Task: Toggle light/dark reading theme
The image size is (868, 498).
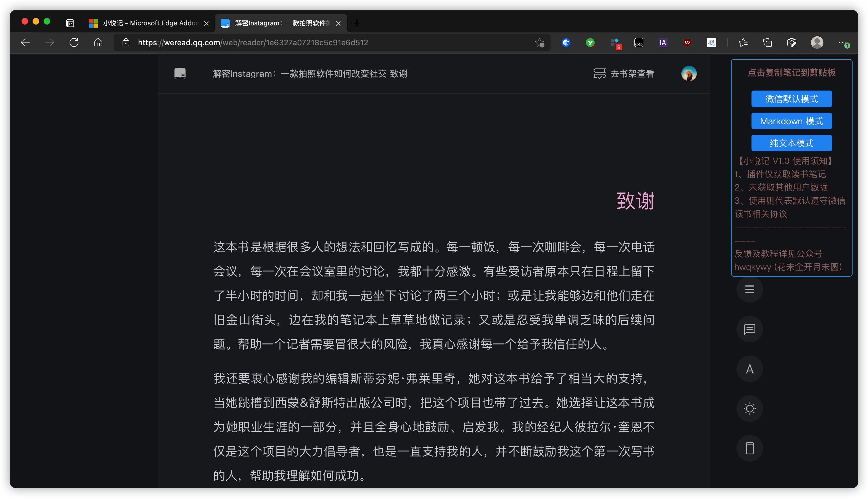Action: (749, 409)
